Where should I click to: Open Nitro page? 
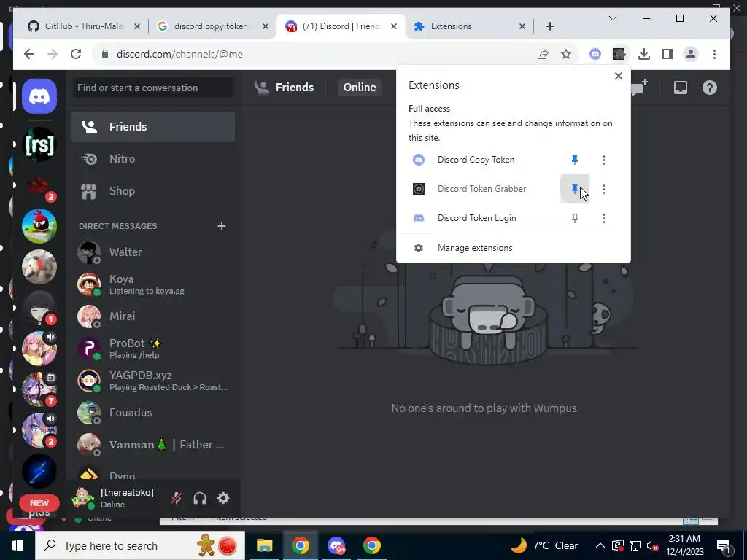[153, 158]
